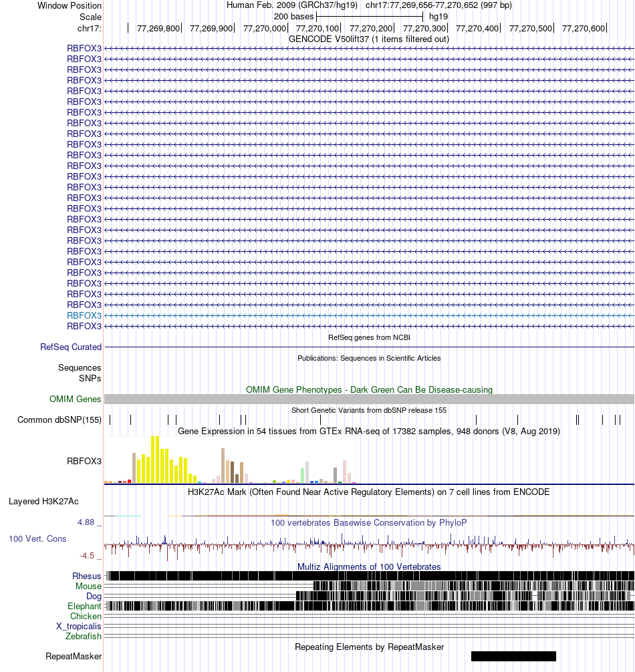Click the Sequences track label

coord(80,367)
